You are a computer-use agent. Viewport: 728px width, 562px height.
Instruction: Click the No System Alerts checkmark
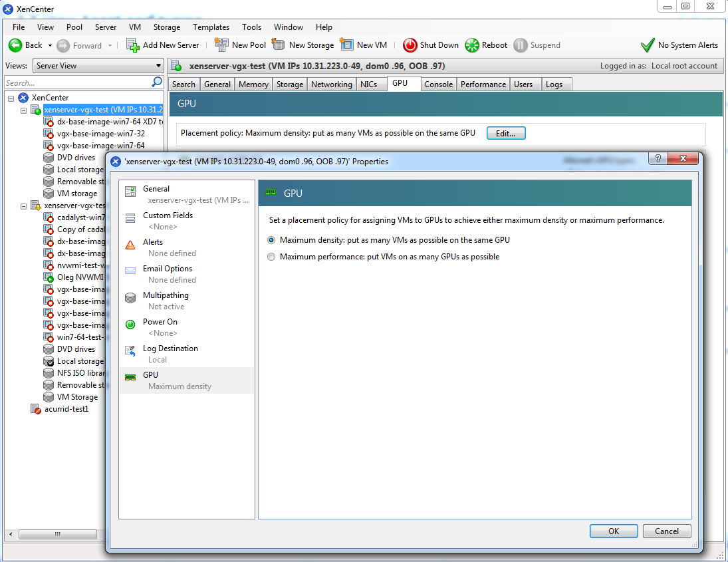648,45
